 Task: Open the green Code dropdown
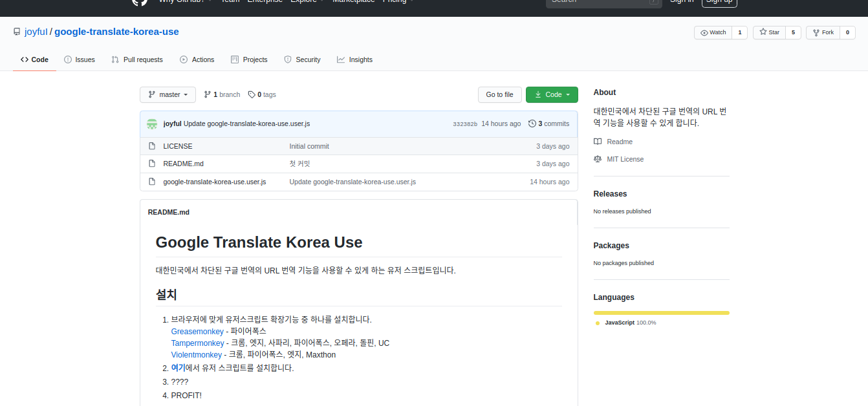pyautogui.click(x=552, y=94)
